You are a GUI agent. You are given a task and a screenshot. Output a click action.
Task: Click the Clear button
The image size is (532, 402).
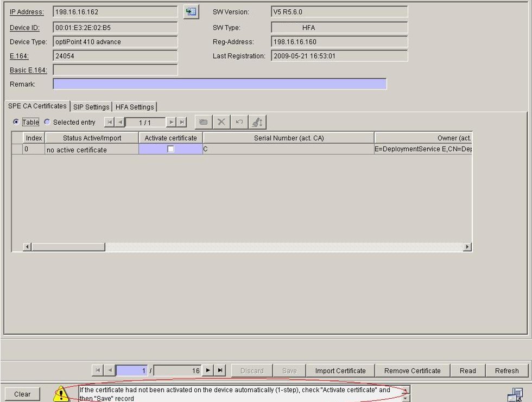(22, 394)
